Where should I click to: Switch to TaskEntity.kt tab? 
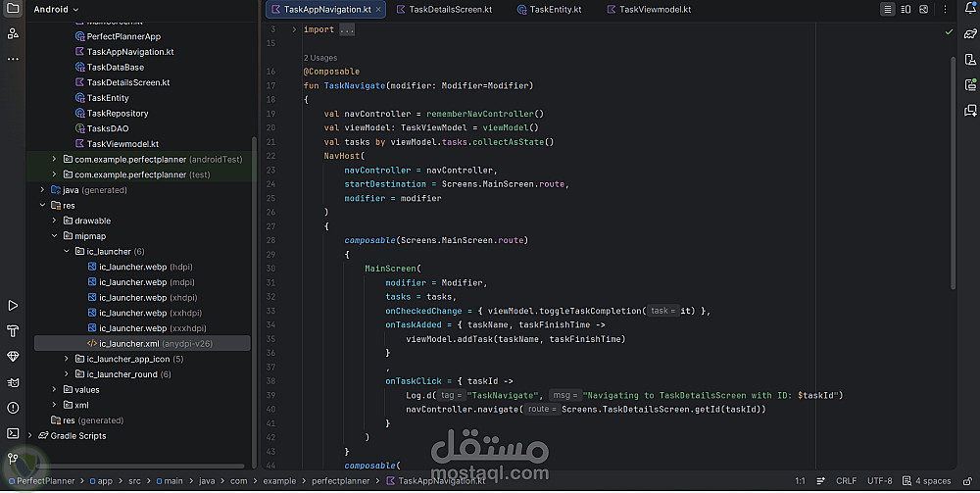click(x=550, y=10)
